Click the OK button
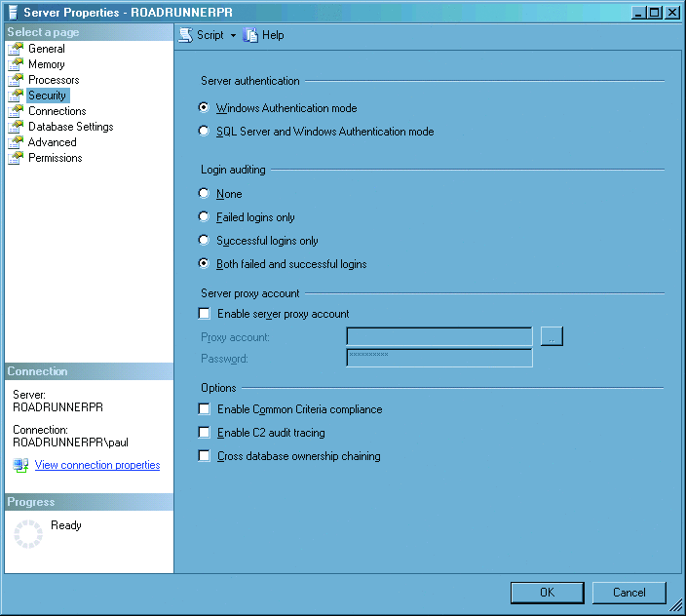Image resolution: width=686 pixels, height=616 pixels. pyautogui.click(x=547, y=593)
